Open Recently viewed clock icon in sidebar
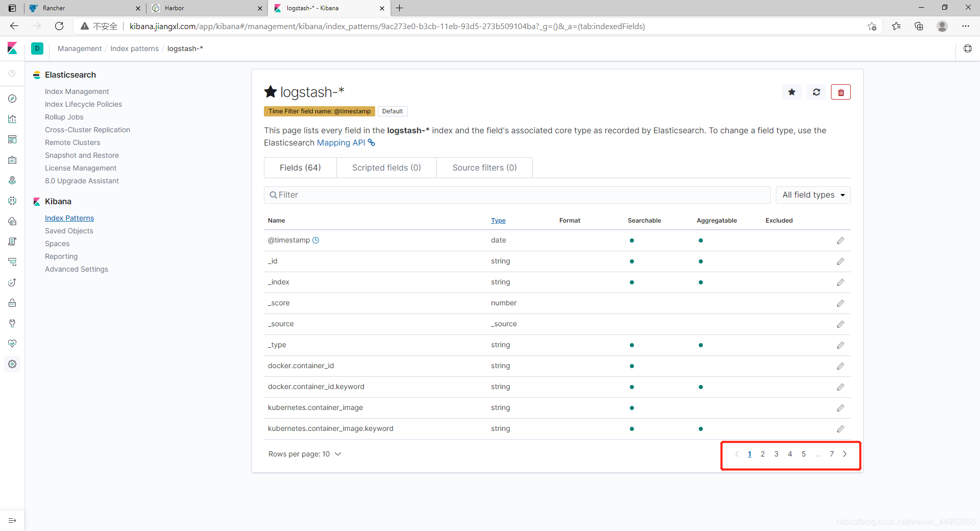Screen dimensions: 980x531 [12, 74]
